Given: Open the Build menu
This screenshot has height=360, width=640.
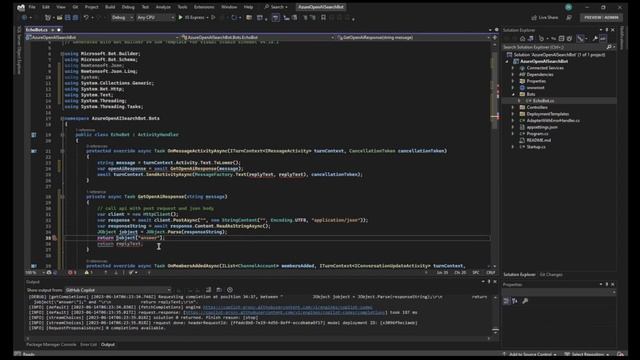Looking at the screenshot, I should [110, 7].
